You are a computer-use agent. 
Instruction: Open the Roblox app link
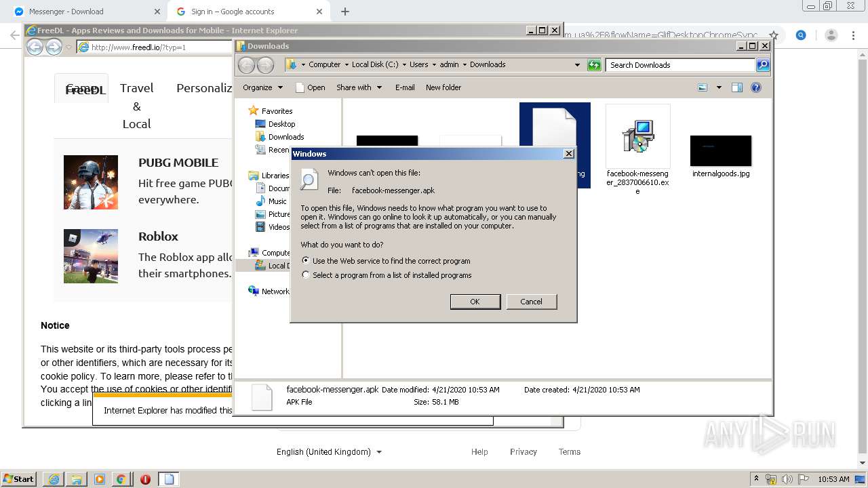pyautogui.click(x=158, y=237)
